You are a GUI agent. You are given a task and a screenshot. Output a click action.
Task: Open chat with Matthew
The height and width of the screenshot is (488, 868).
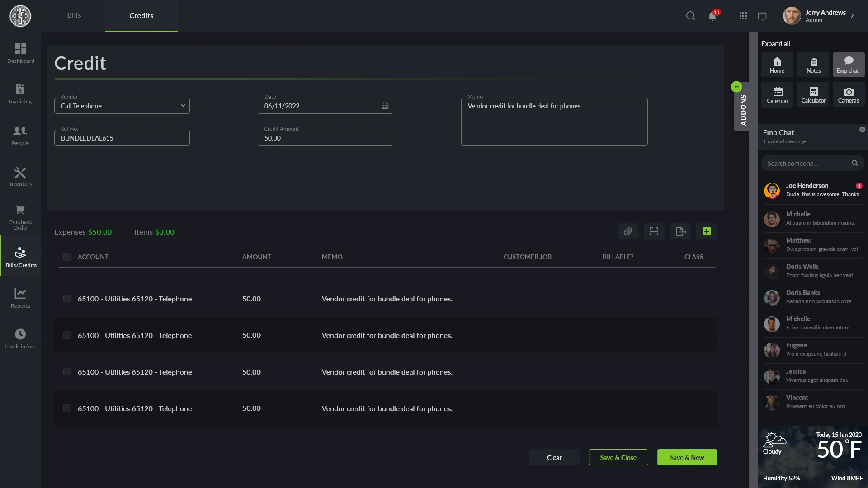coord(813,244)
